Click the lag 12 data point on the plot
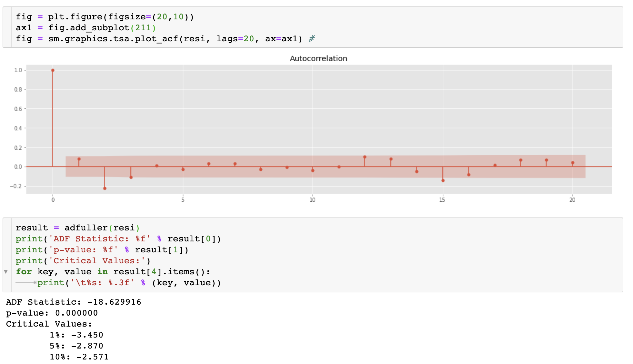Image resolution: width=633 pixels, height=364 pixels. pyautogui.click(x=365, y=157)
